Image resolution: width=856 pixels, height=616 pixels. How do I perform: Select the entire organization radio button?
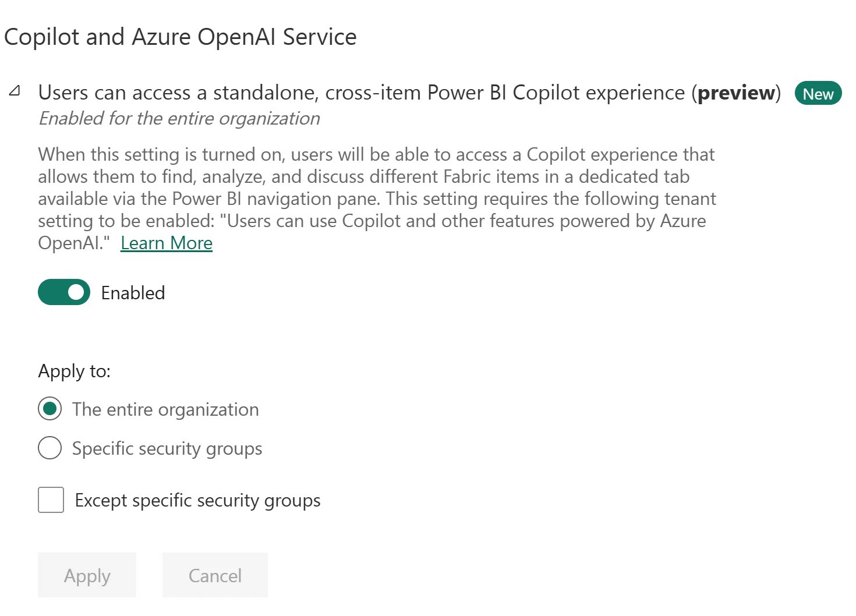coord(50,409)
